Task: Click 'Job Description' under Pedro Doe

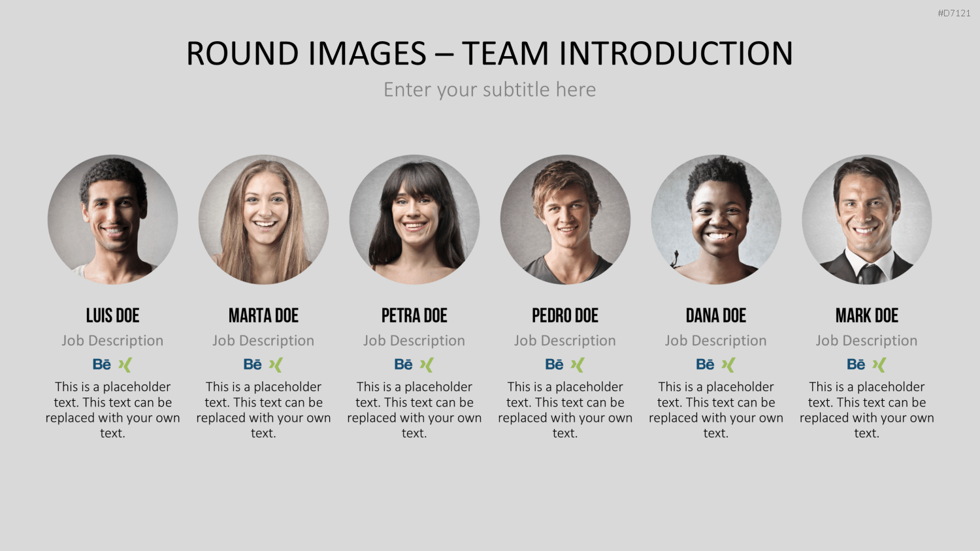Action: pos(566,341)
